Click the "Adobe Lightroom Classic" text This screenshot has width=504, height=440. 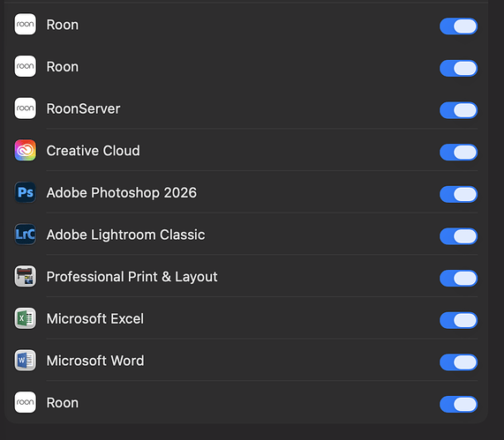click(x=125, y=235)
